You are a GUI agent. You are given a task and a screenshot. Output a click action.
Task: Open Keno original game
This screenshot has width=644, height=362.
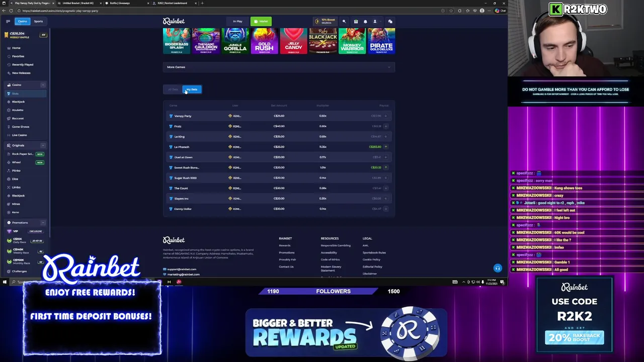coord(15,212)
